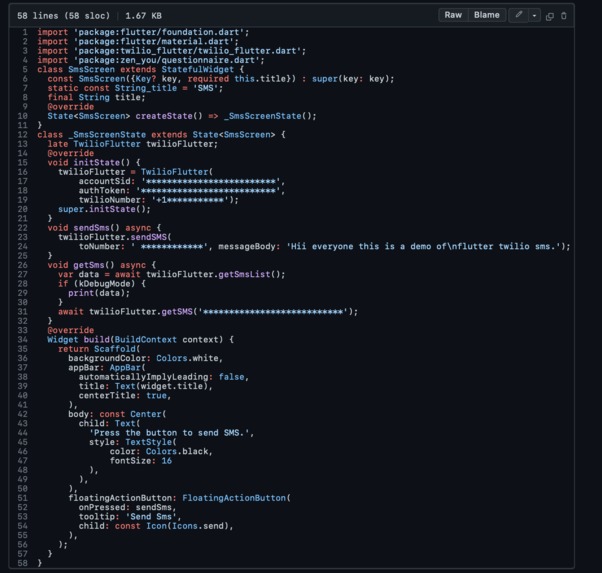Click FloatingActionButton( constructor
The height and width of the screenshot is (573, 602).
point(236,498)
